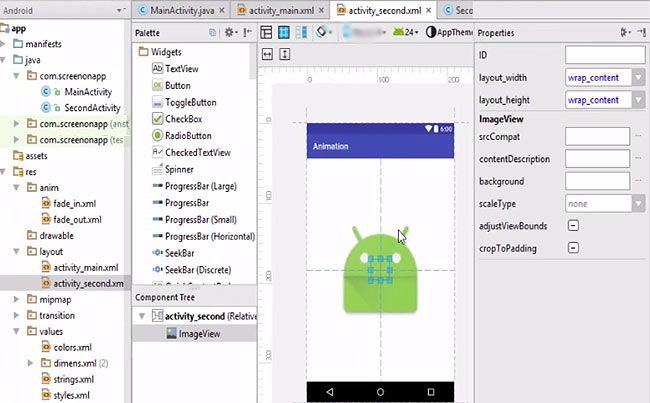This screenshot has width=650, height=403.
Task: Toggle vertical expand height icon
Action: pos(285,54)
